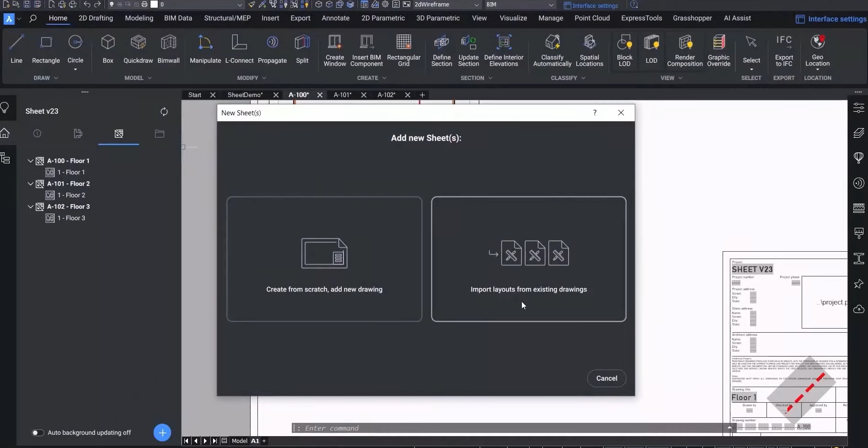Viewport: 868px width, 448px height.
Task: Activate the Quickdraw tool
Action: click(138, 49)
